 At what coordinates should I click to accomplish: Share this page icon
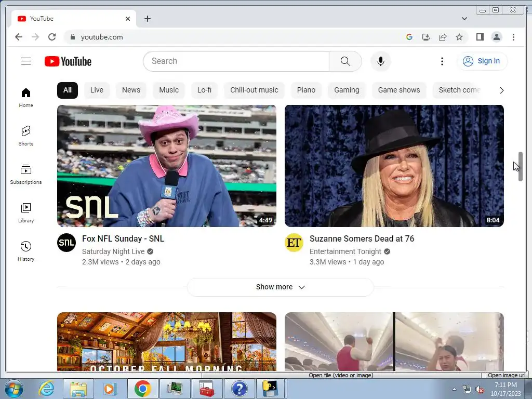coord(443,37)
